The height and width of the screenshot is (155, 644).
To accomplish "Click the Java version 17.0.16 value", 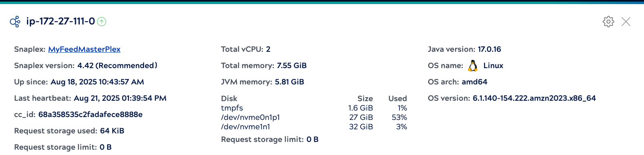I will click(x=490, y=49).
